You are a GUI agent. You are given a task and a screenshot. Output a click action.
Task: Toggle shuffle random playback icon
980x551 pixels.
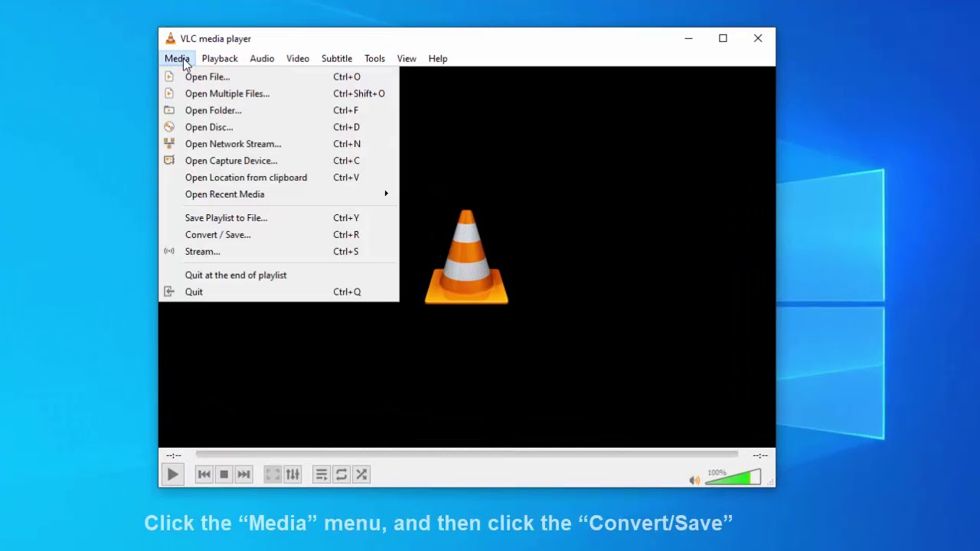[361, 474]
